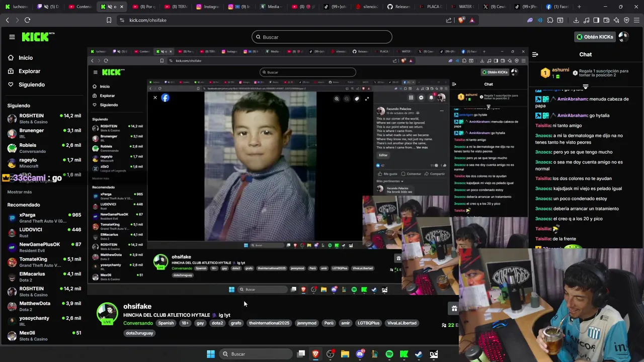Switch to the Media tab
644x362 pixels.
271,7
